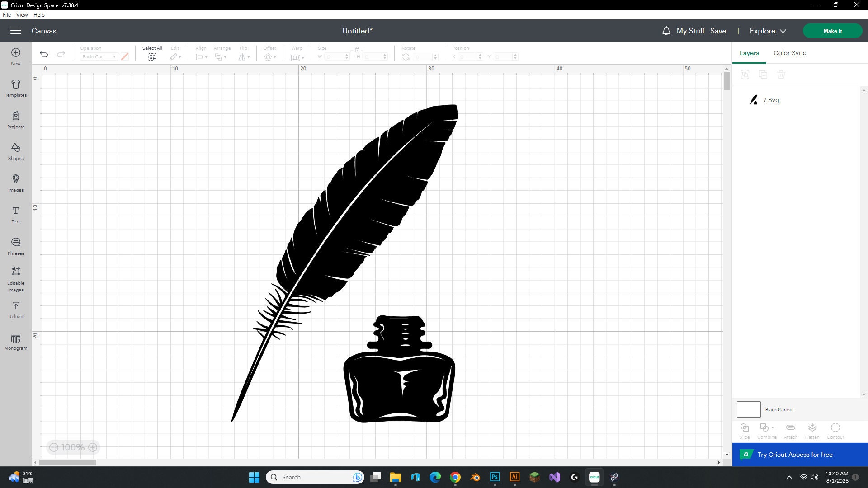Expand the Explore menu

pos(767,31)
